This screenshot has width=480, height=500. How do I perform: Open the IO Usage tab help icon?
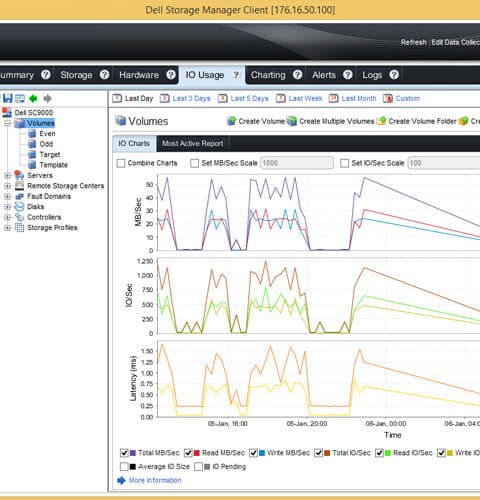tap(236, 75)
